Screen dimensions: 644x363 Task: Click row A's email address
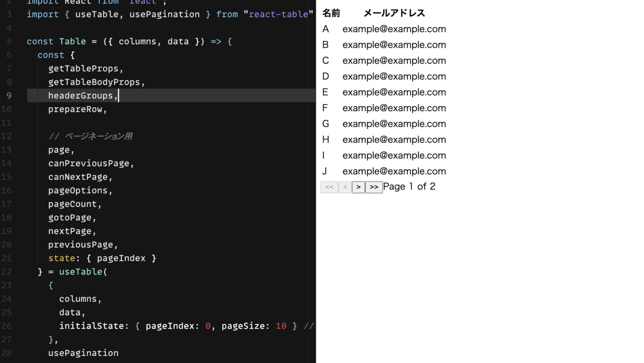pyautogui.click(x=394, y=29)
